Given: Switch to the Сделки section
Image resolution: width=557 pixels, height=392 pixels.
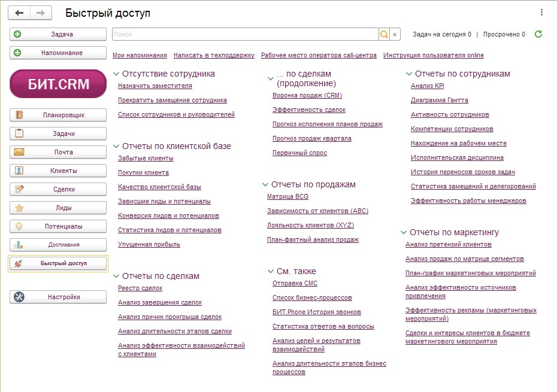Looking at the screenshot, I should 58,189.
